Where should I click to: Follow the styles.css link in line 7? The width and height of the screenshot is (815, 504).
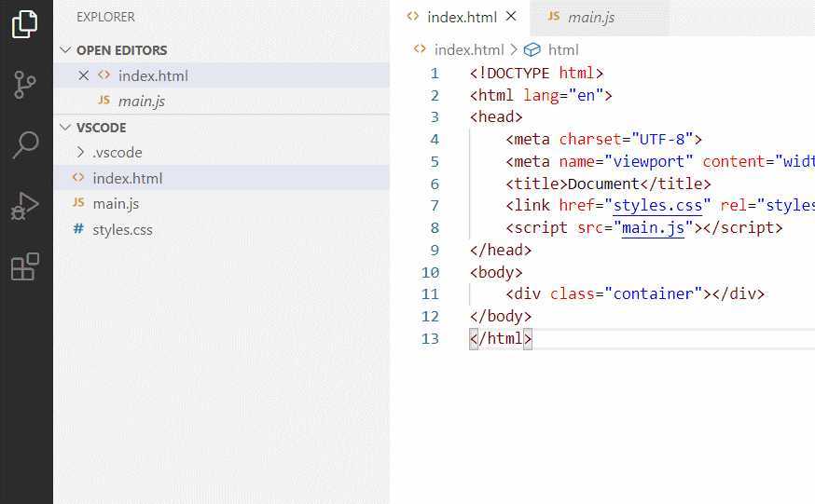[657, 206]
